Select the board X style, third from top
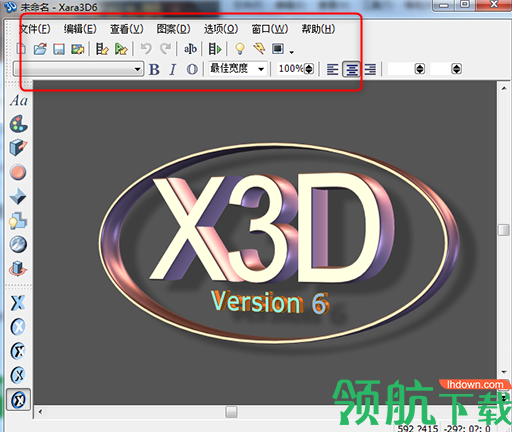The width and height of the screenshot is (512, 432). [18, 351]
